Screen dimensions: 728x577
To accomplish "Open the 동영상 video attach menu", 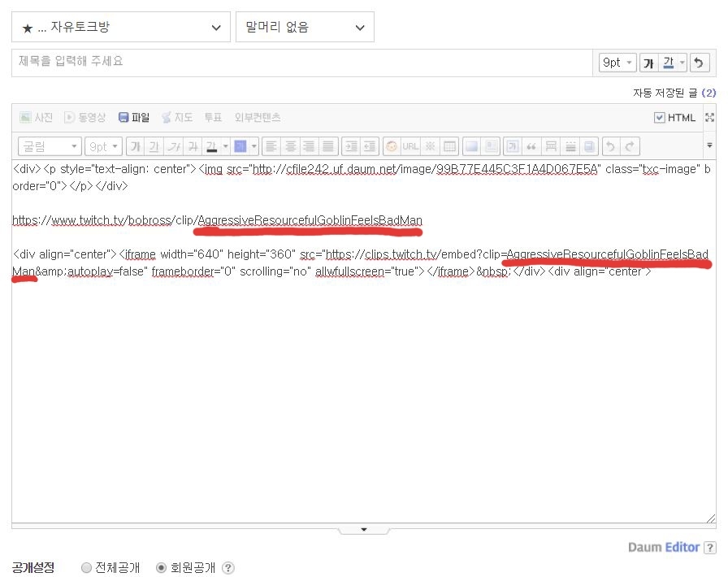I will click(x=85, y=118).
